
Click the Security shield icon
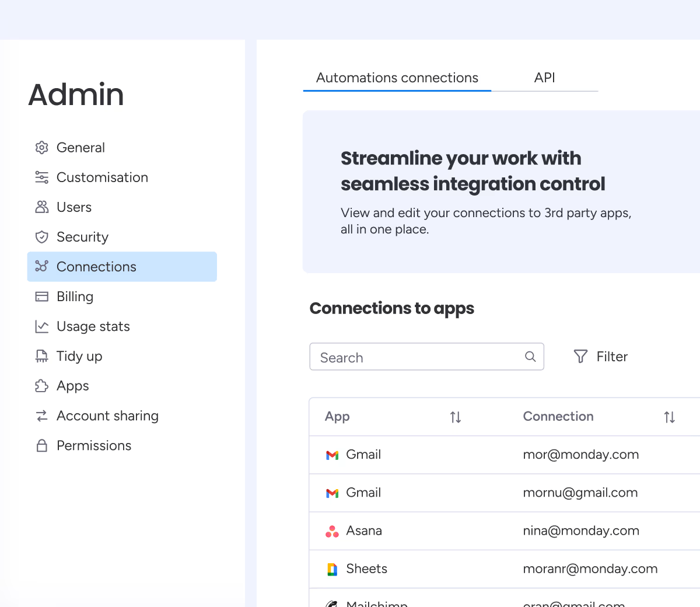(41, 237)
